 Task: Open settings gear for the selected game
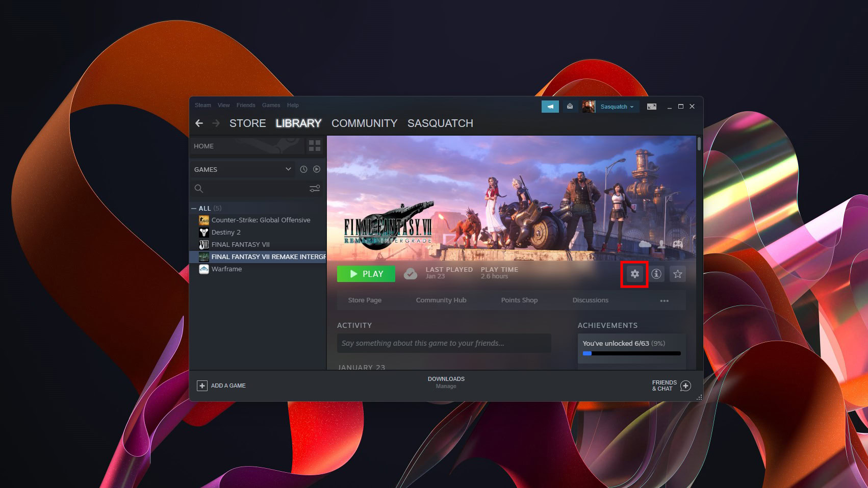634,274
